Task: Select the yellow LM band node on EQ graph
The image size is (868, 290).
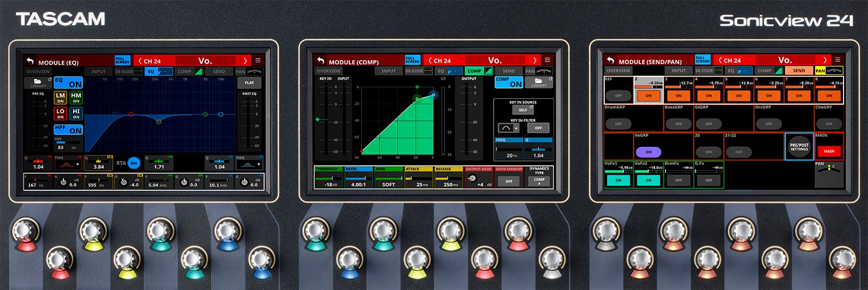Action: [158, 122]
